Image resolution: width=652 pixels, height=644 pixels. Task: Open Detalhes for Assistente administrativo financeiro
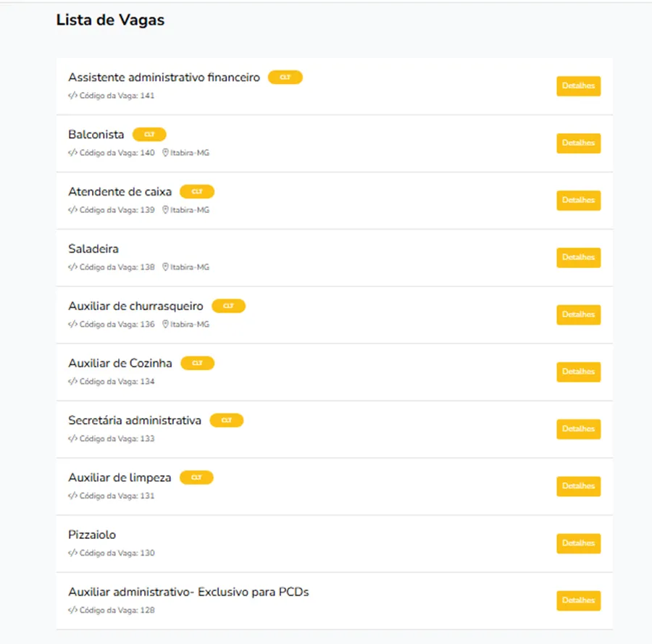(x=578, y=86)
